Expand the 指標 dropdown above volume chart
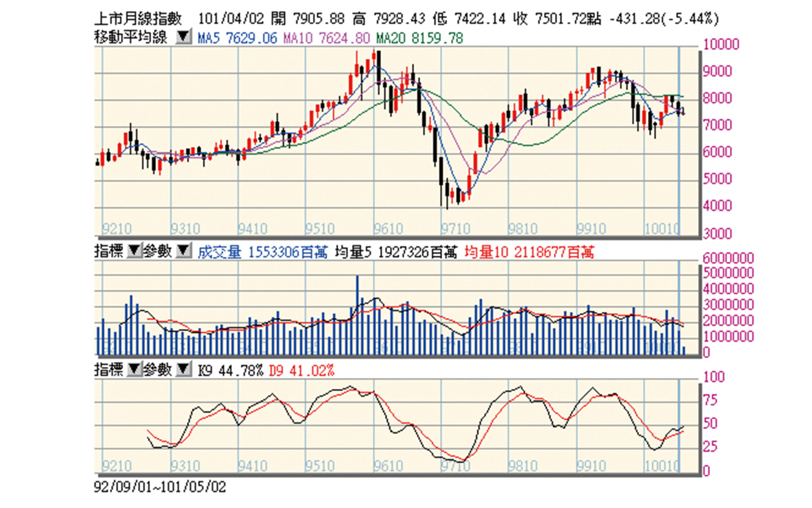The image size is (812, 508). click(x=134, y=251)
